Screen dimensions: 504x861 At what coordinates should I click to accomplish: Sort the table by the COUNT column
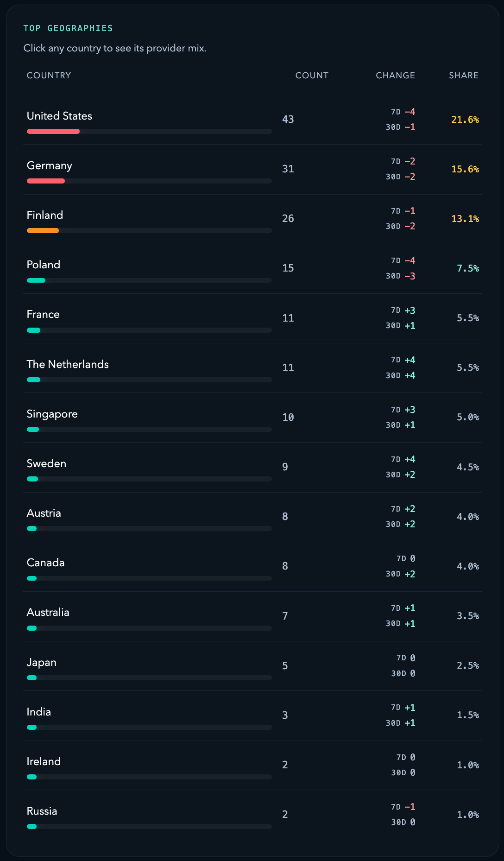point(312,75)
